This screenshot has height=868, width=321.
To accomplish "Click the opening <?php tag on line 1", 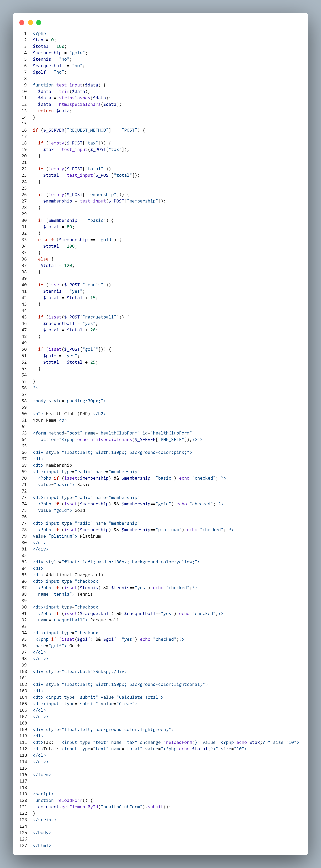I will click(x=39, y=33).
